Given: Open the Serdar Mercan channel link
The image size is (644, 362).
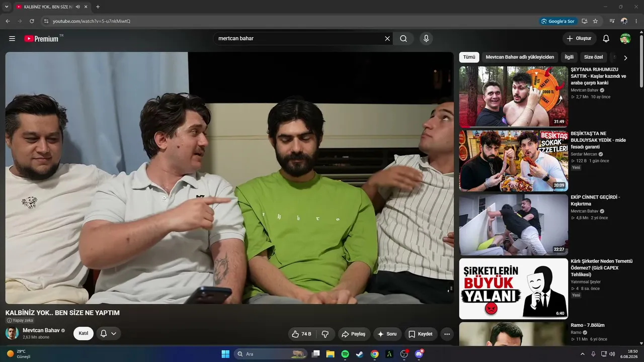Looking at the screenshot, I should coord(584,154).
